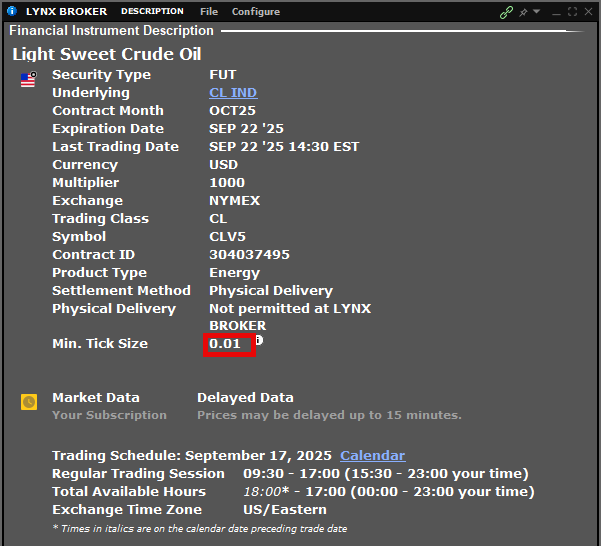Open the CL IND underlying link
The height and width of the screenshot is (546, 601).
coord(233,93)
